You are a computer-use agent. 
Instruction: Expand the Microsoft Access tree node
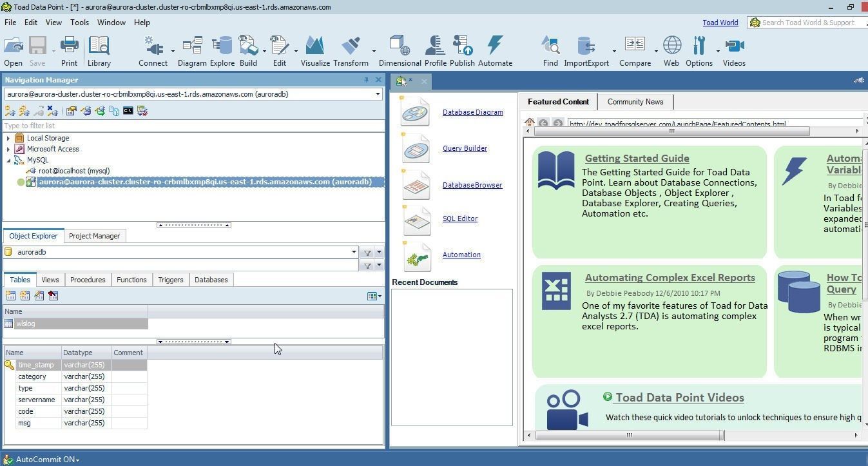8,149
